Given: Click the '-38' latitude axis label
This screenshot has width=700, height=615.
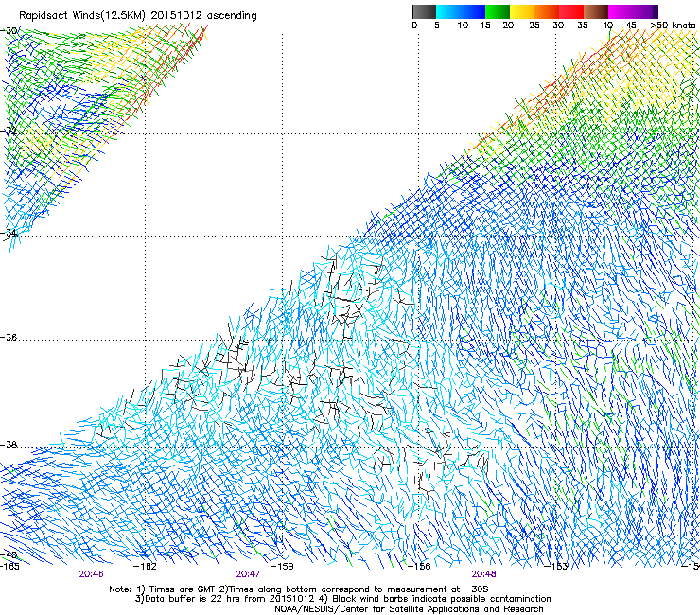Looking at the screenshot, I should coord(9,445).
